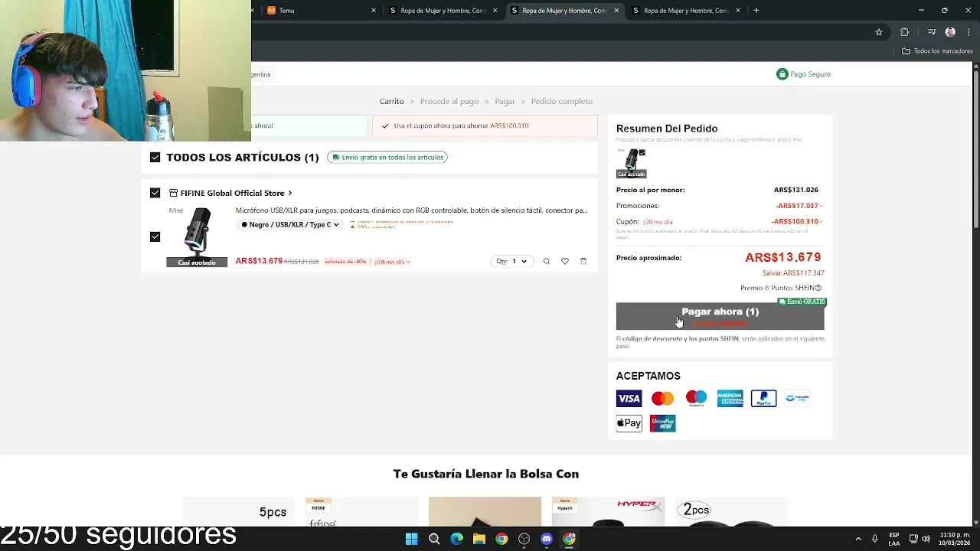The width and height of the screenshot is (980, 551).
Task: Click the Procede al pago breadcrumb step
Action: (449, 101)
